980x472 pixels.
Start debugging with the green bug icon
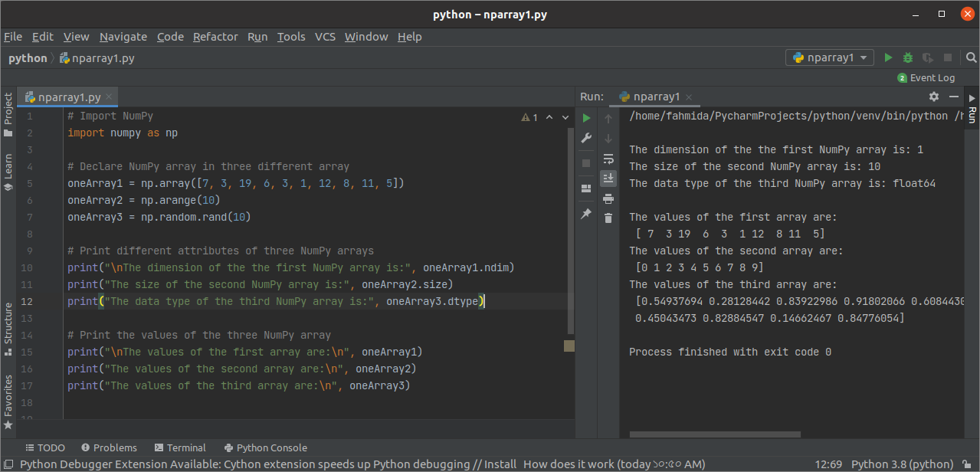[x=908, y=57]
